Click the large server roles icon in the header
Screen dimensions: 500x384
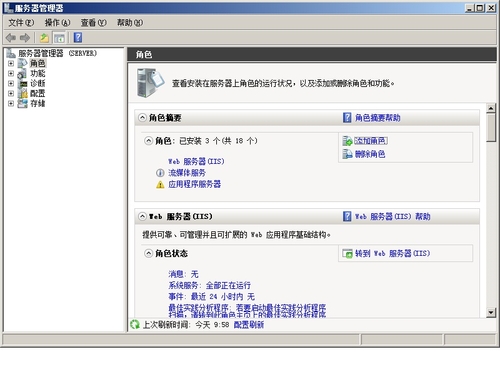point(150,83)
